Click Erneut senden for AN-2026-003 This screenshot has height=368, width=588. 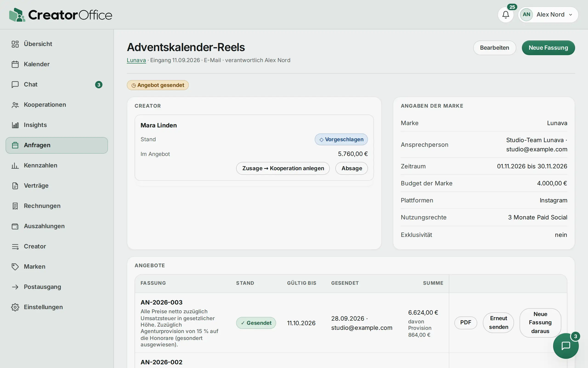click(498, 322)
